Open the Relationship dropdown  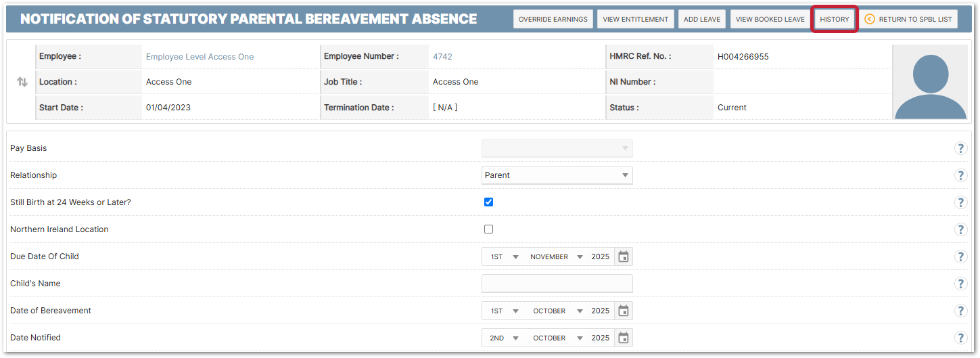pos(557,175)
